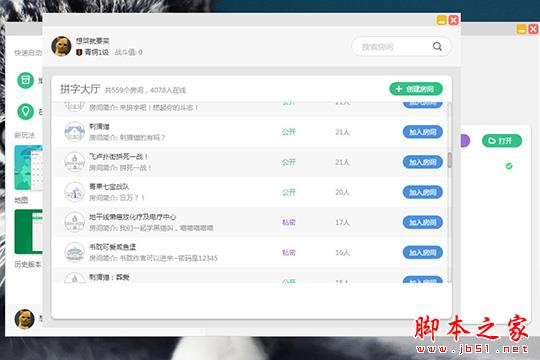Screen dimensions: 540x360
Task: Open the user profile avatar in the header
Action: click(61, 46)
